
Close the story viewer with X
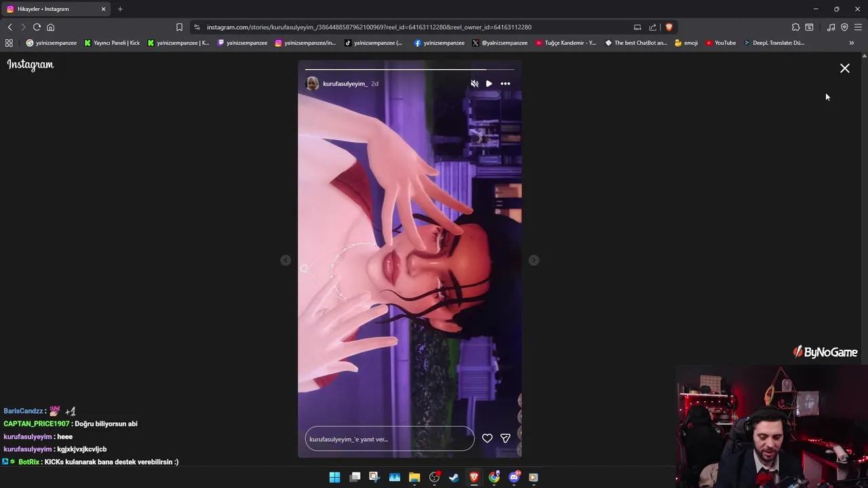(845, 68)
